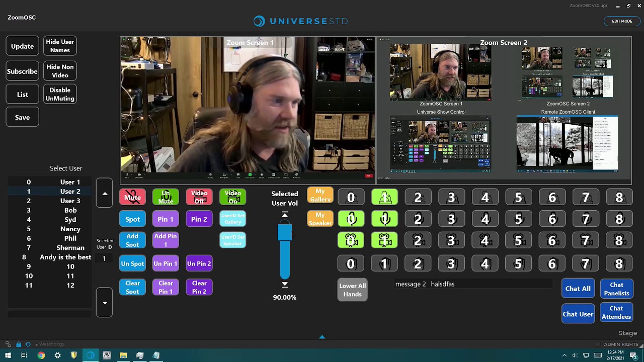Click microphone icon button 7
The width and height of the screenshot is (644, 362).
coord(586,219)
